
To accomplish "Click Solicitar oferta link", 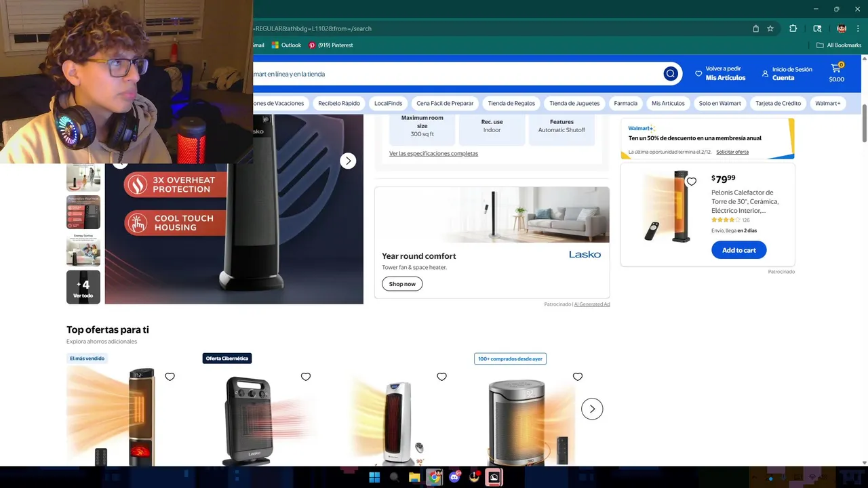I will click(x=732, y=152).
